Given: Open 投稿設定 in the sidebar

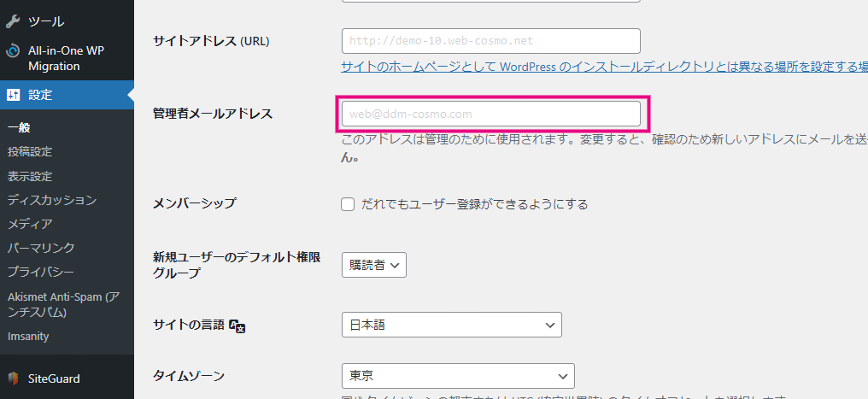Looking at the screenshot, I should (x=30, y=152).
